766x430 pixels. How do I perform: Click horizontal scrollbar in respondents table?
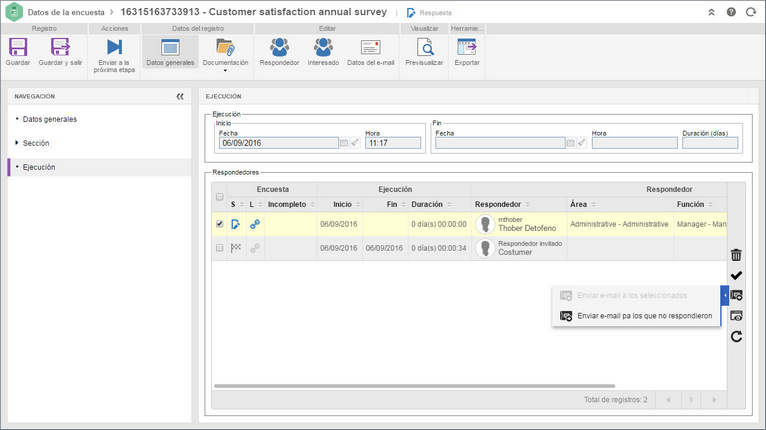(x=414, y=386)
